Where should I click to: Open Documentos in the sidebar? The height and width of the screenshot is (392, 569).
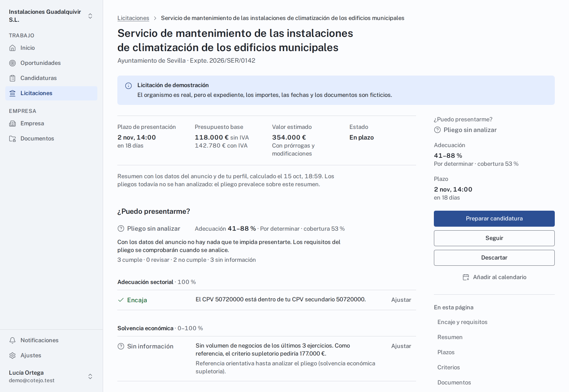click(51, 139)
